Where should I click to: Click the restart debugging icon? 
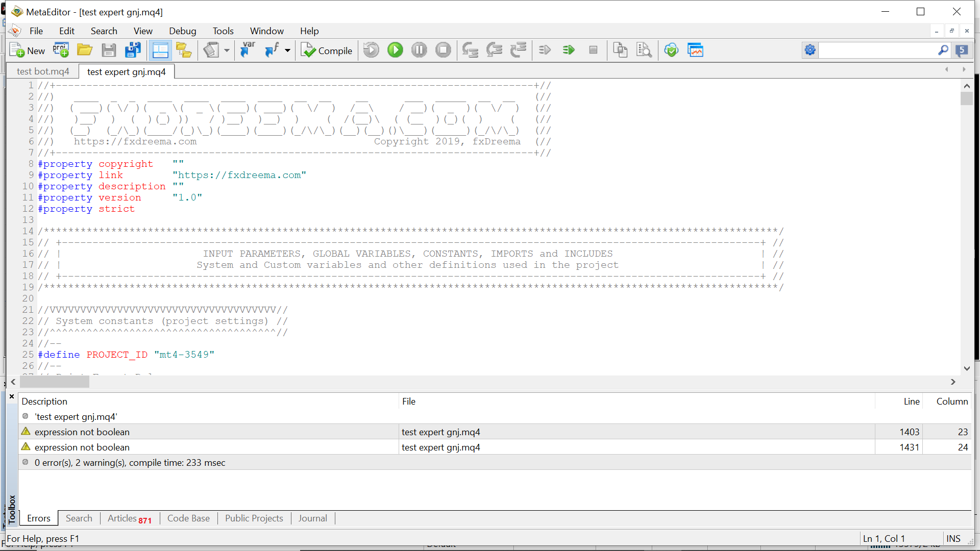point(371,50)
